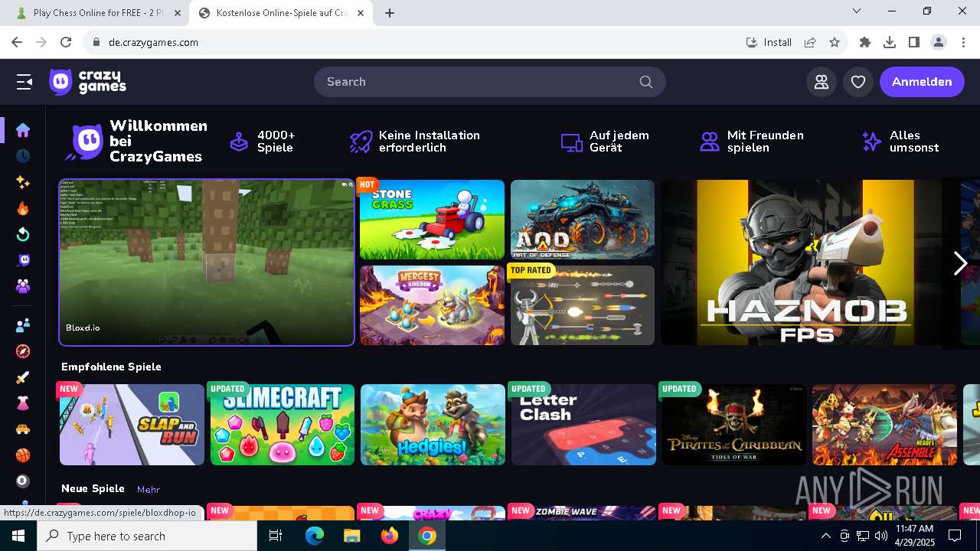Open the browser extensions puzzle icon

pos(865,42)
